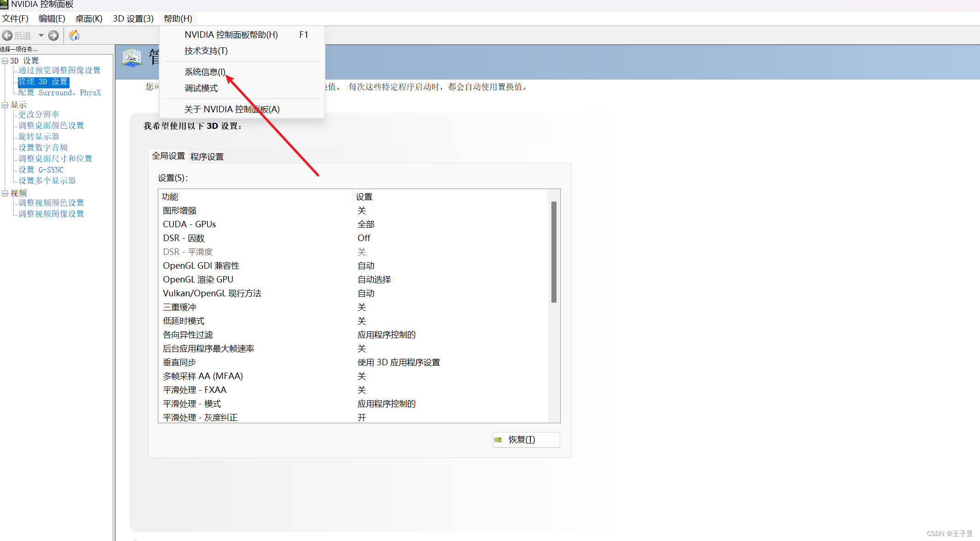Click 自动选择 value for OpenGL 渲染 GPU
The image size is (980, 541).
[x=374, y=280]
